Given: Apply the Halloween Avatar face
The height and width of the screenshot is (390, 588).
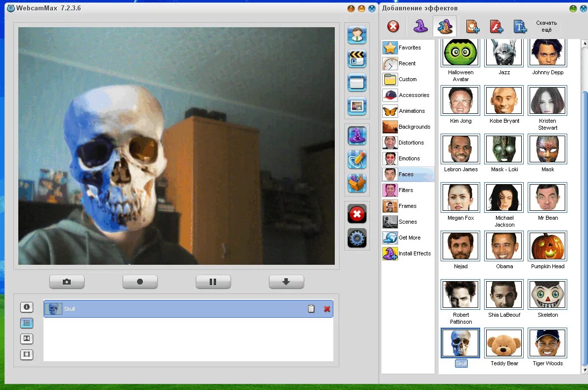Looking at the screenshot, I should pos(460,53).
